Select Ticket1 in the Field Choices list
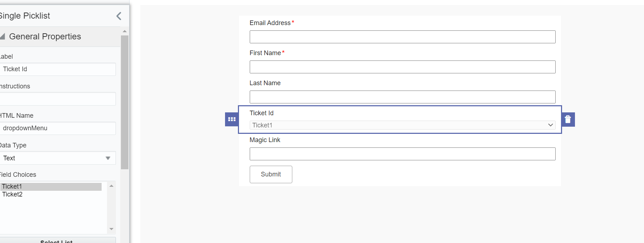The image size is (644, 243). (51, 186)
